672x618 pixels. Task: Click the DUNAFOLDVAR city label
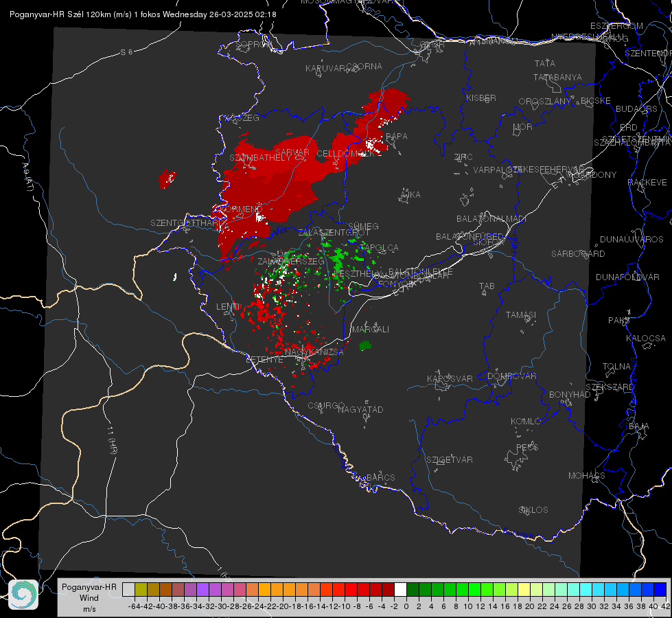pyautogui.click(x=627, y=277)
